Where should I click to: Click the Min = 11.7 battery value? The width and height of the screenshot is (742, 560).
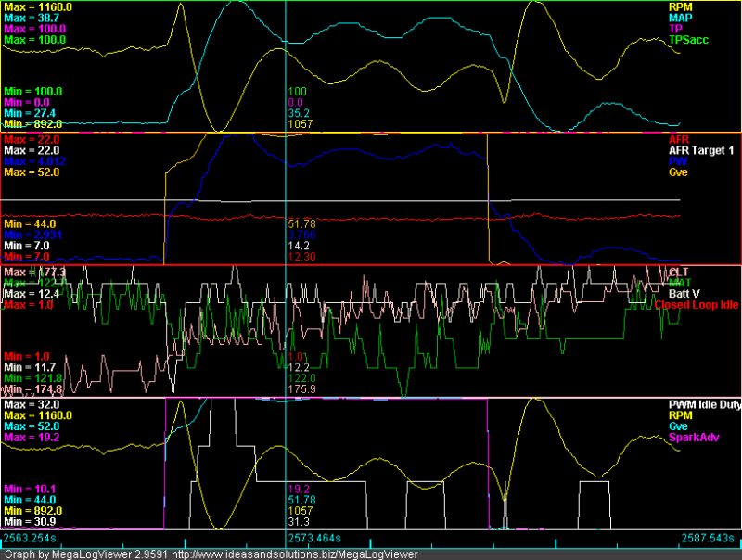30,367
